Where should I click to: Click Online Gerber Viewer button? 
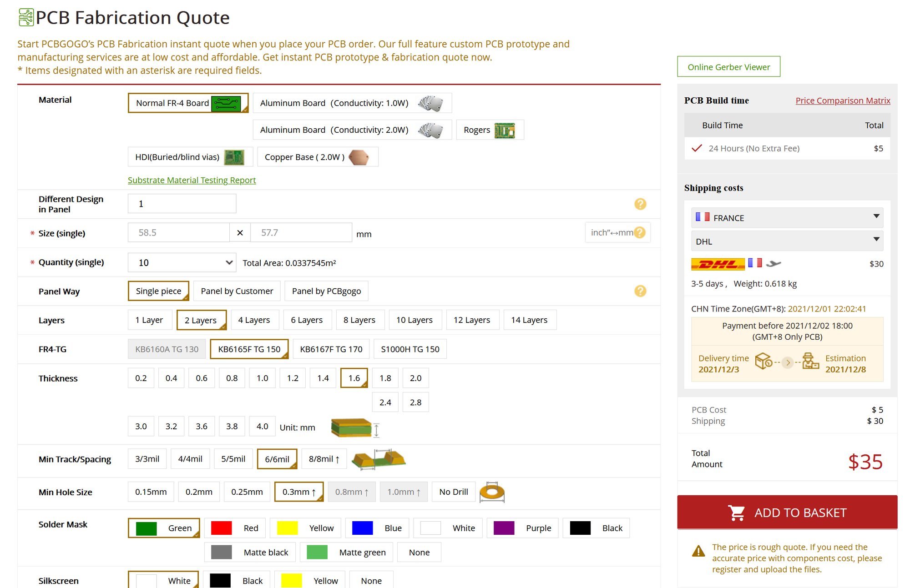[x=729, y=67]
